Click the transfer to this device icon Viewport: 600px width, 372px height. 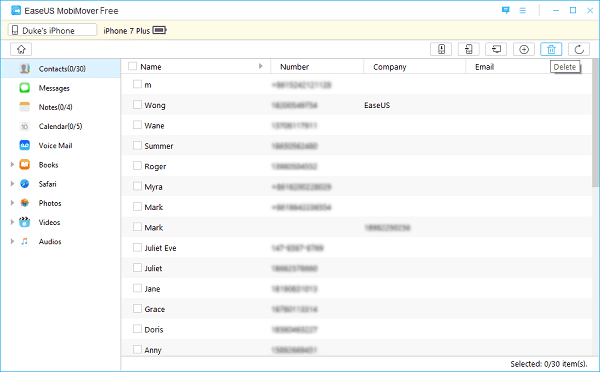pos(441,49)
